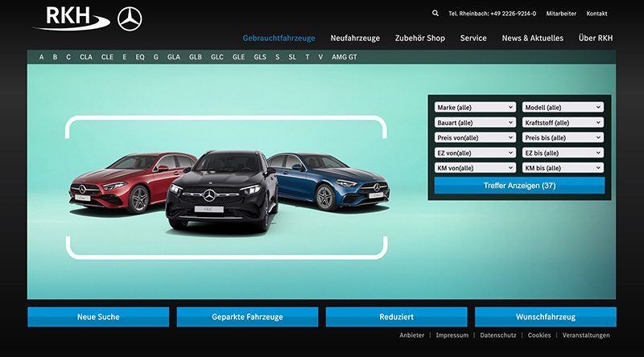Click the Kontakt link

point(597,14)
